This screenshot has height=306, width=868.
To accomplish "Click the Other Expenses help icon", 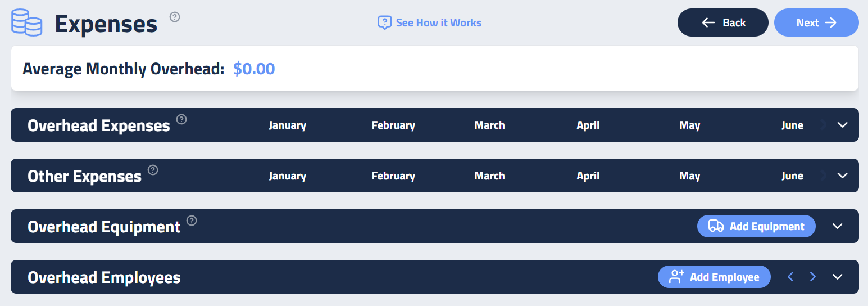I will 153,170.
